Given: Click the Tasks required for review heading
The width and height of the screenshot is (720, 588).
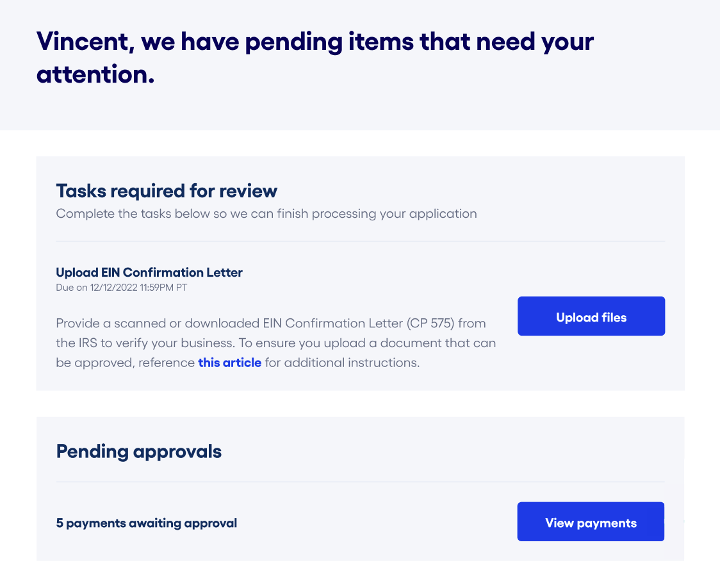Looking at the screenshot, I should point(167,190).
